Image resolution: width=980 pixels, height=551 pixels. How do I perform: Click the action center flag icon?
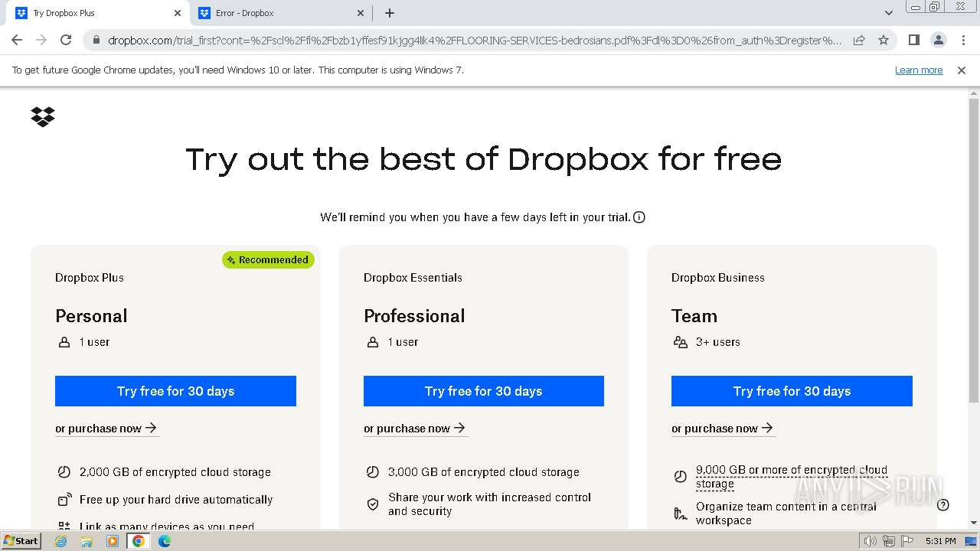[906, 541]
